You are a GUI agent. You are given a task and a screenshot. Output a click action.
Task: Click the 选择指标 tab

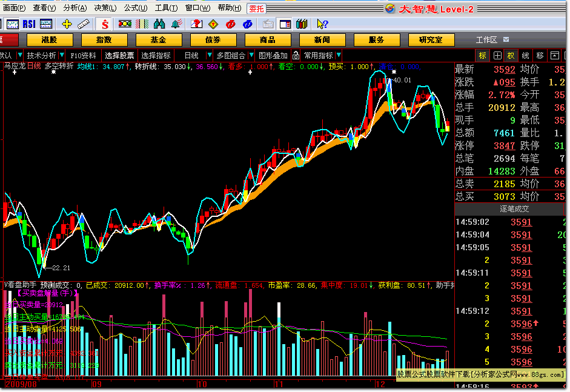156,55
